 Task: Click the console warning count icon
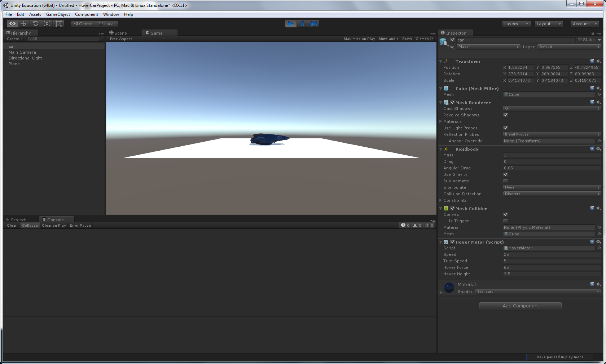pos(415,225)
